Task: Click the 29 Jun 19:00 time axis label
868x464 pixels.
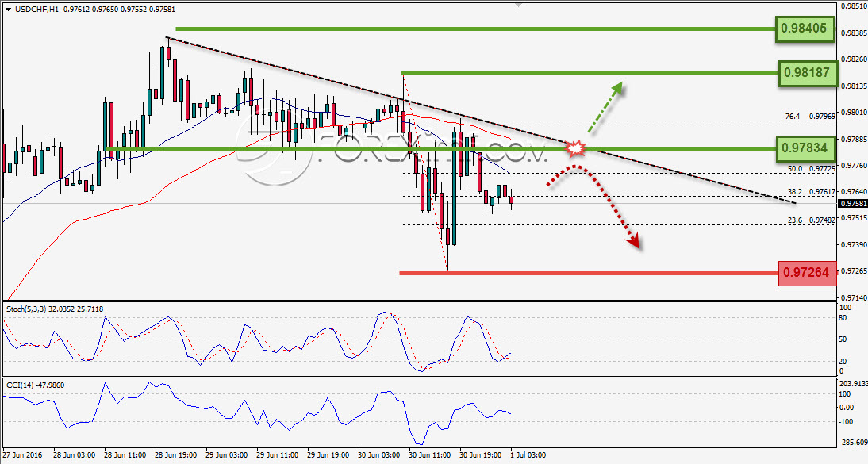Action: [x=328, y=455]
